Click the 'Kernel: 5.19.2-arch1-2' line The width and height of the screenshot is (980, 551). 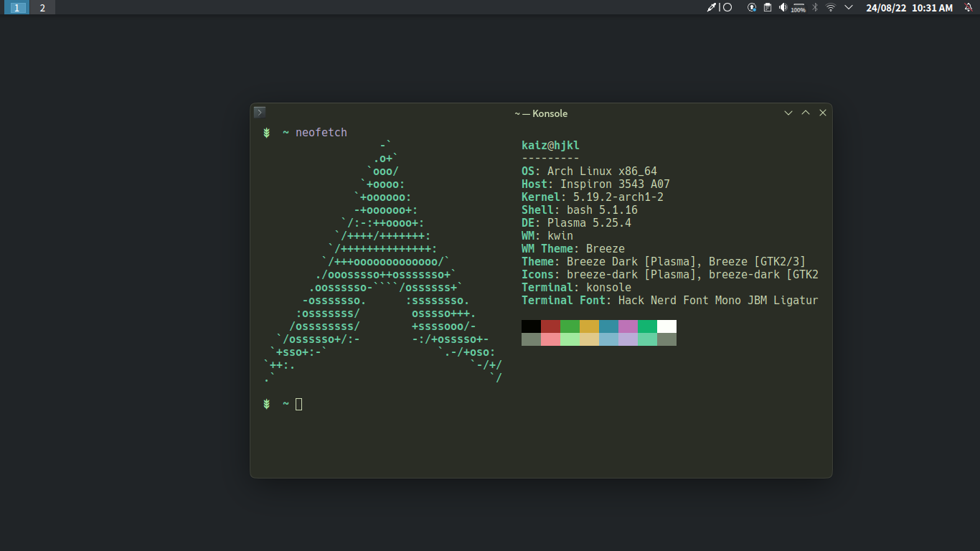[593, 197]
